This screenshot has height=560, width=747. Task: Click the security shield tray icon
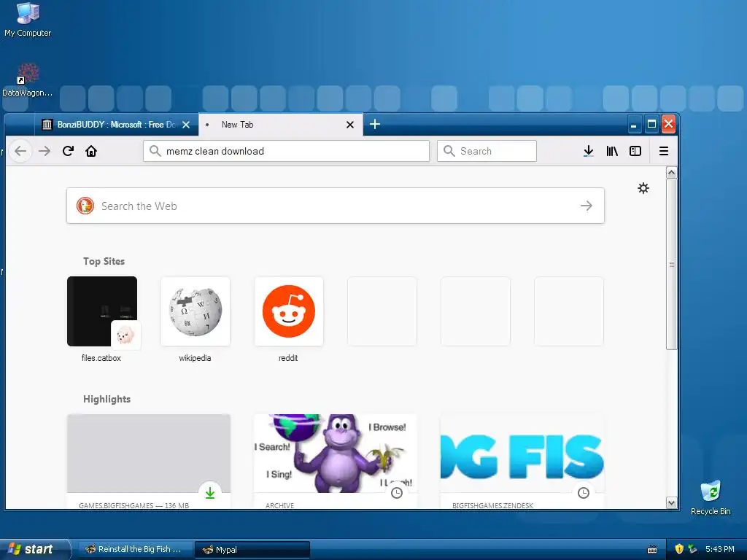[x=679, y=549]
